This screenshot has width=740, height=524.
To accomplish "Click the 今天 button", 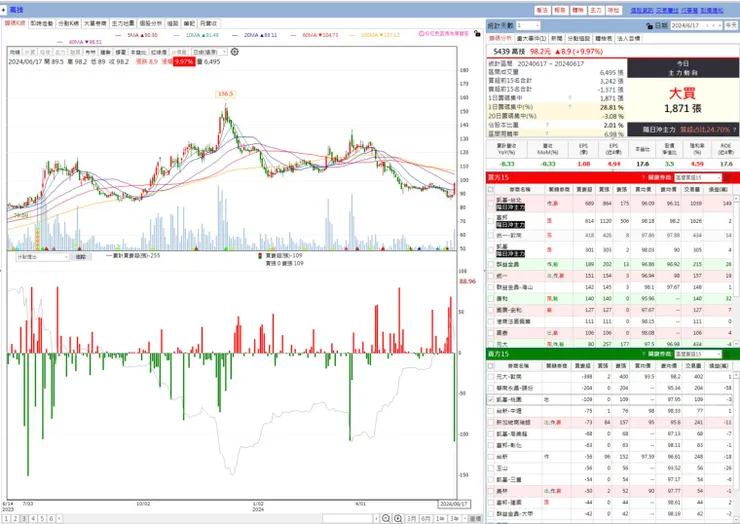I will point(731,25).
